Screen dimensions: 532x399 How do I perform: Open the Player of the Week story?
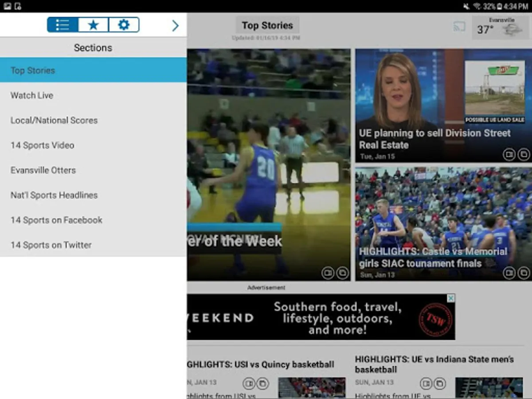(269, 164)
